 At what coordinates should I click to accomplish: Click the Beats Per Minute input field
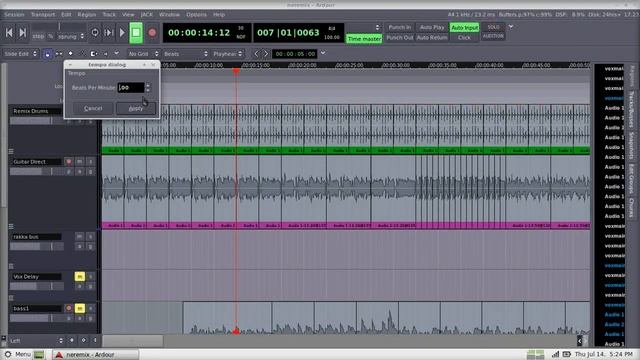[x=131, y=88]
